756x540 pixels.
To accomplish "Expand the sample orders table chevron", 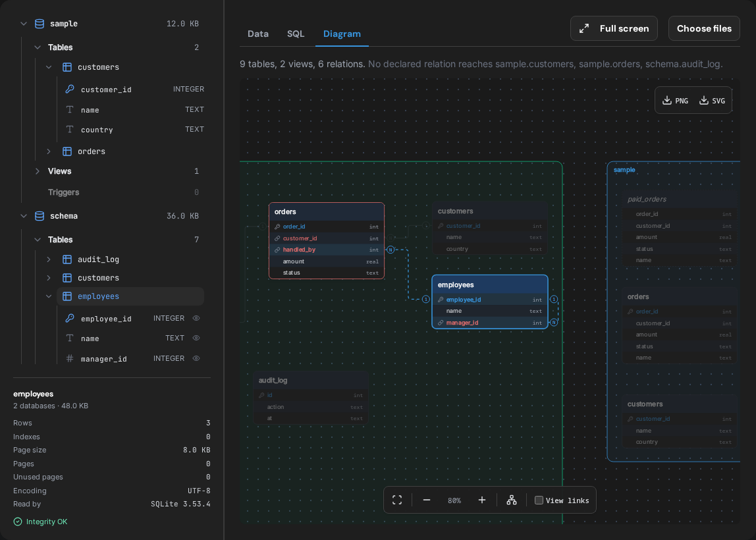I will point(49,151).
